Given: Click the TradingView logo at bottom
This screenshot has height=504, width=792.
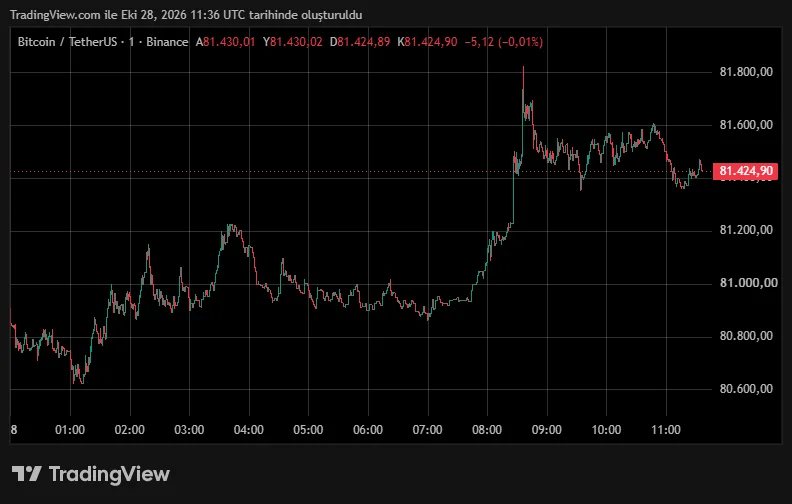Looking at the screenshot, I should [91, 474].
